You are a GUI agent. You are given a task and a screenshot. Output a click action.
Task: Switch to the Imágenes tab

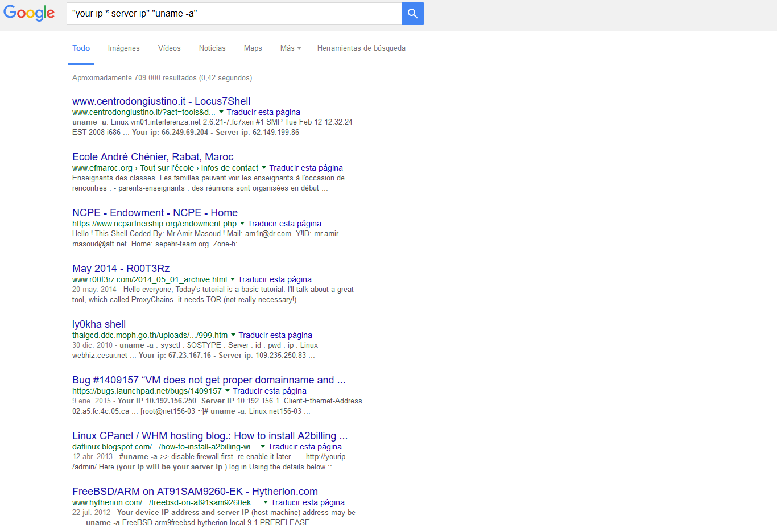click(x=123, y=48)
